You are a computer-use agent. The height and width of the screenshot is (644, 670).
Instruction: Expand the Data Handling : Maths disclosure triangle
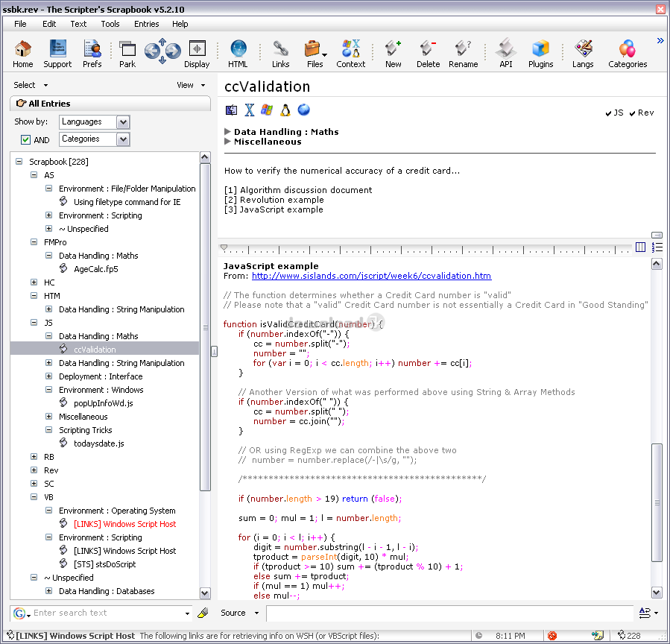(x=228, y=132)
